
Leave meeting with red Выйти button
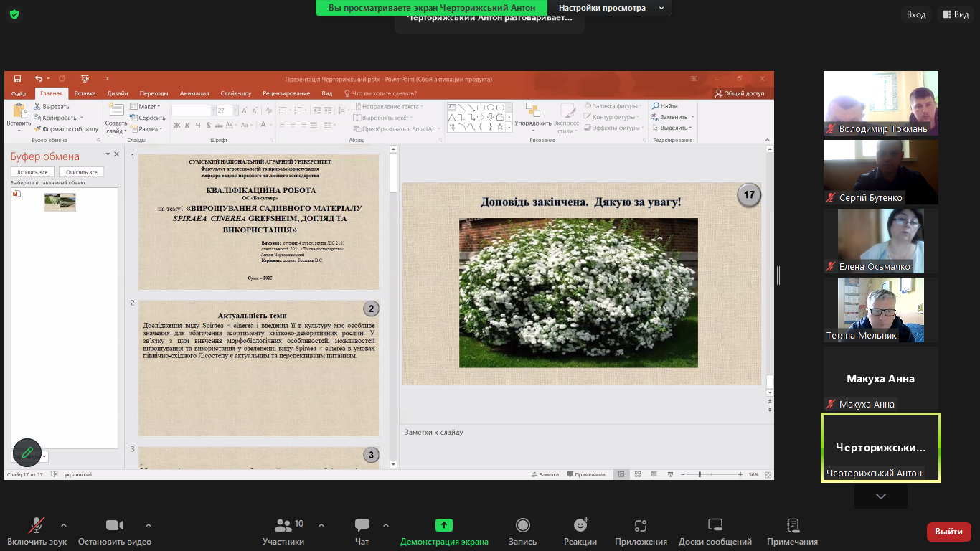pyautogui.click(x=948, y=532)
